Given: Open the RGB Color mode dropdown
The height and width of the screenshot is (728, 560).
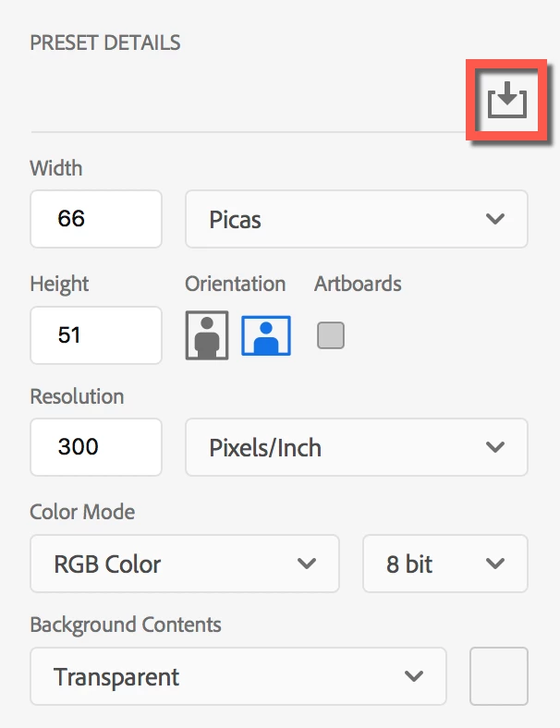Looking at the screenshot, I should [185, 564].
